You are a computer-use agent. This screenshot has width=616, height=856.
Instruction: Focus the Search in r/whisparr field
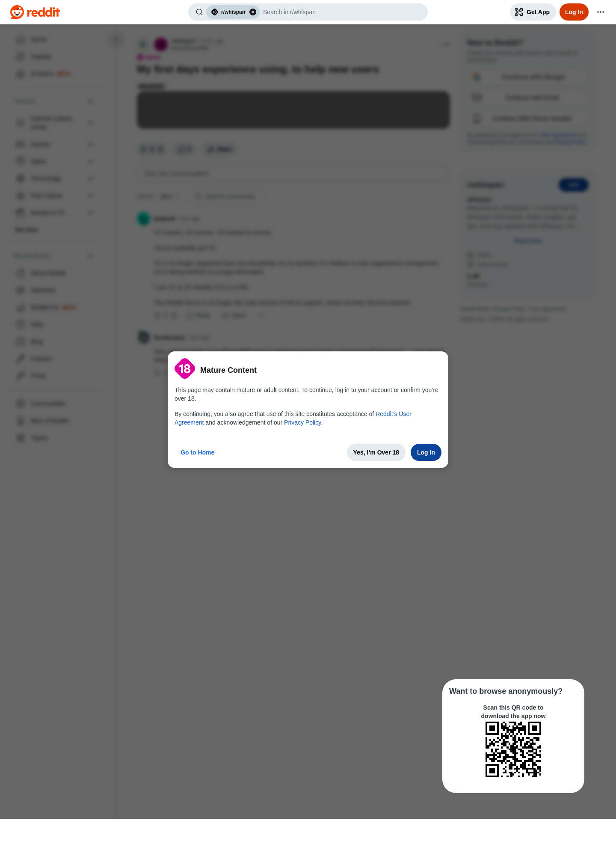[x=342, y=12]
